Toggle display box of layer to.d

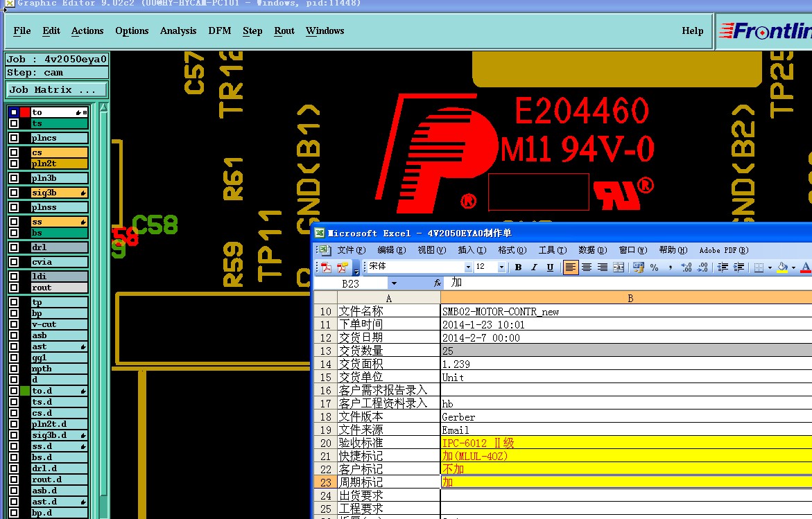(x=14, y=391)
